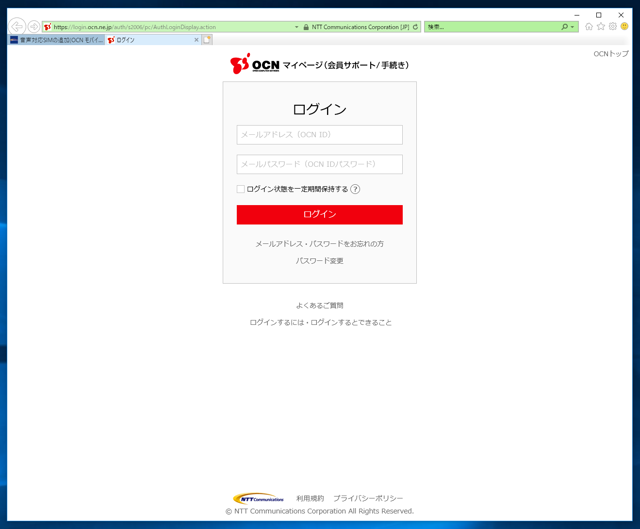Image resolution: width=640 pixels, height=529 pixels.
Task: Open the address bar history dropdown arrow
Action: click(x=297, y=27)
